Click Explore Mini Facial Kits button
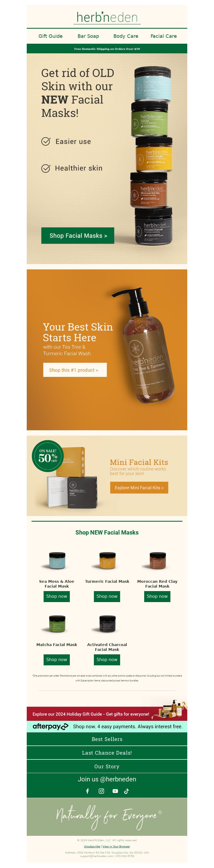This screenshot has height=868, width=214. (x=139, y=488)
